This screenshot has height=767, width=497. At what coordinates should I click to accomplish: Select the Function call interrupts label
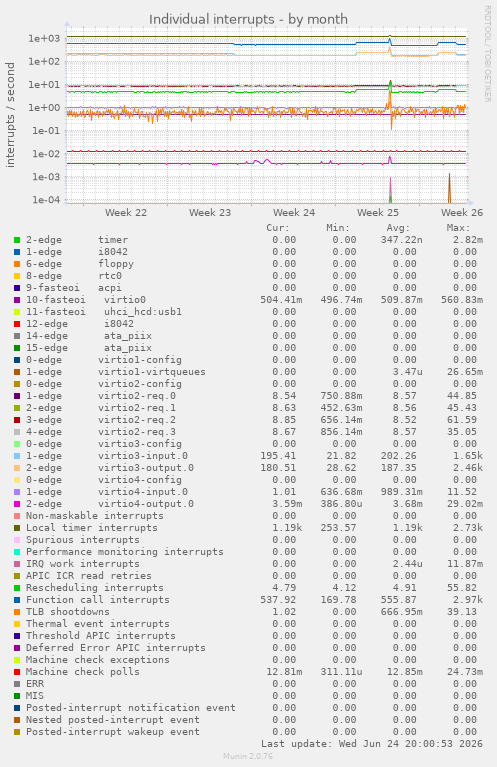(97, 600)
